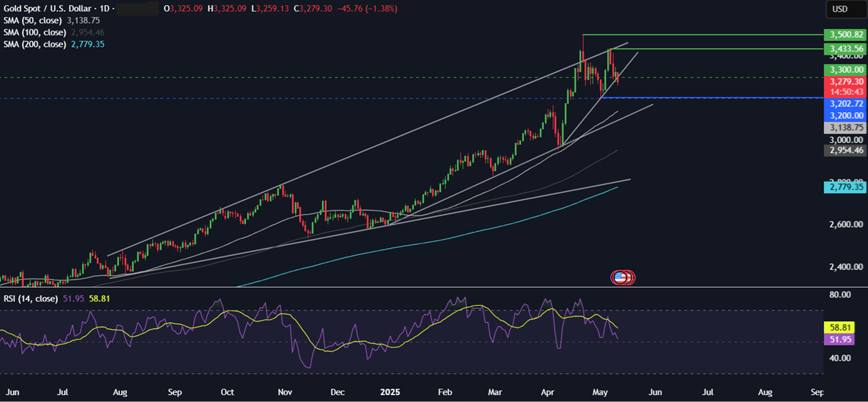Open the USD currency selector
The height and width of the screenshot is (402, 868).
pyautogui.click(x=845, y=9)
